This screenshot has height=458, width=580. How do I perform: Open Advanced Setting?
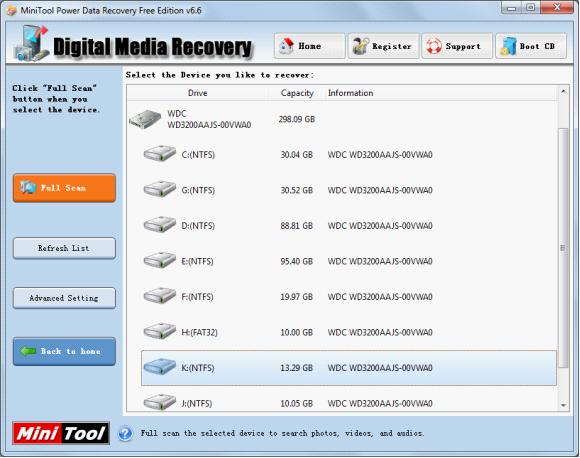tap(64, 298)
